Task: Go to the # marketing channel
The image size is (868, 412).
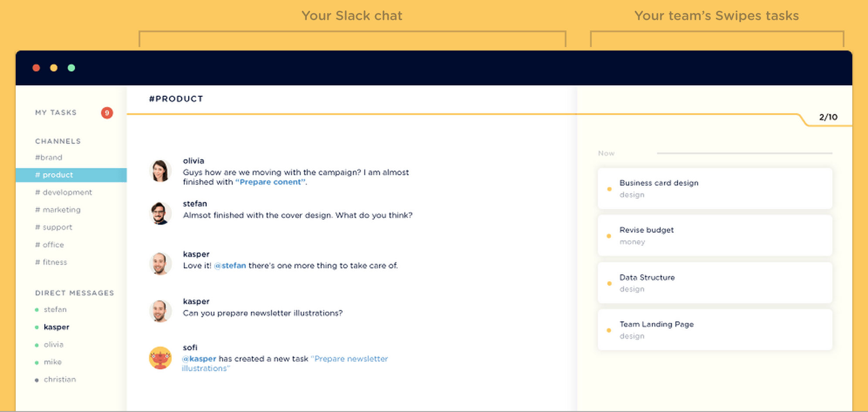Action: point(58,209)
